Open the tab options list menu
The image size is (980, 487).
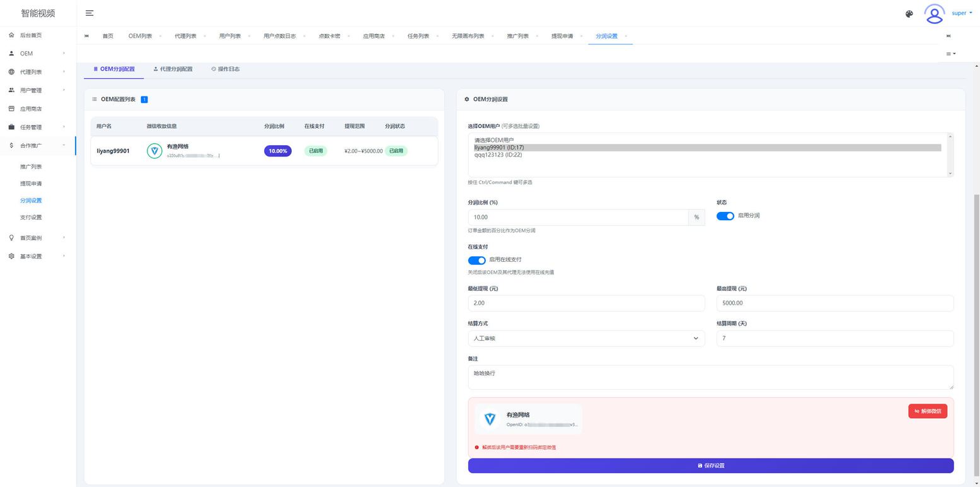pyautogui.click(x=951, y=54)
